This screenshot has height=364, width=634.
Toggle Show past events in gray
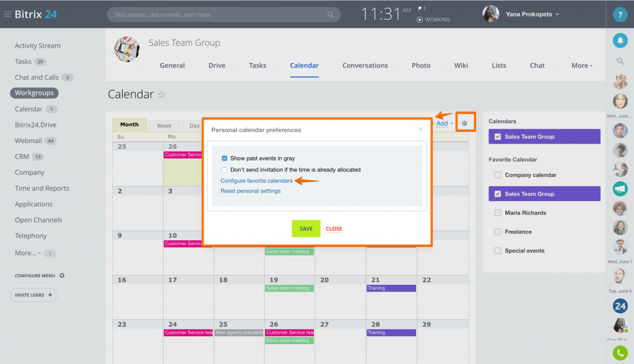(224, 158)
